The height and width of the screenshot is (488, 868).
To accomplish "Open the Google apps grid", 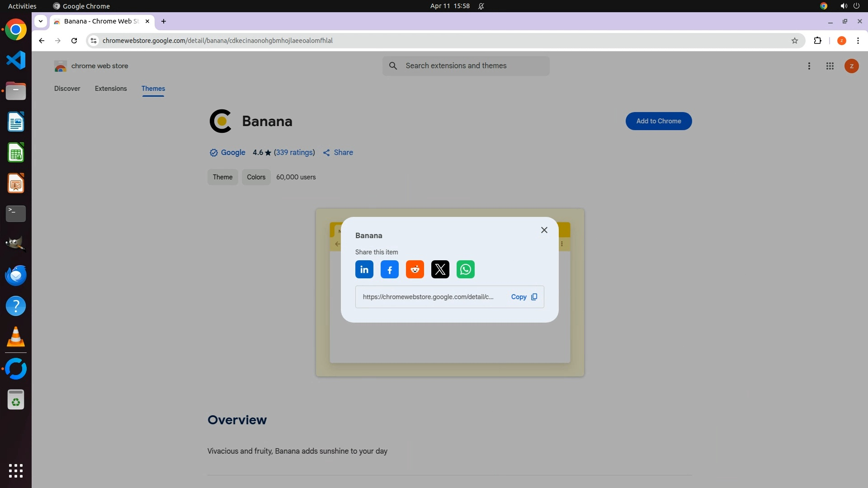I will click(x=830, y=66).
